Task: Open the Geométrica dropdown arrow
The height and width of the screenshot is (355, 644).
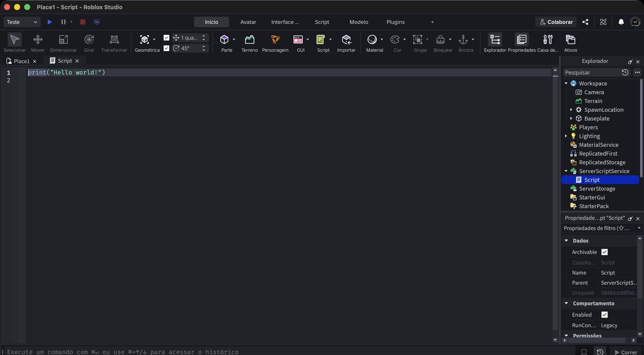Action: (155, 39)
